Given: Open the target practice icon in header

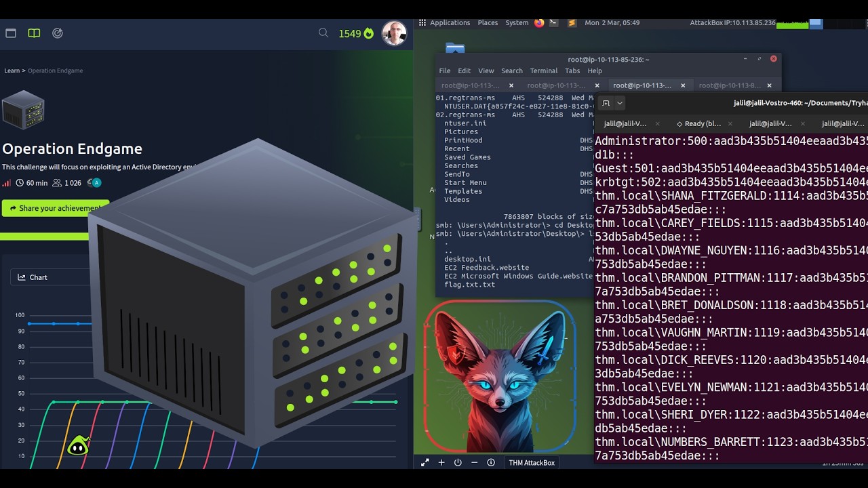Looking at the screenshot, I should 58,33.
